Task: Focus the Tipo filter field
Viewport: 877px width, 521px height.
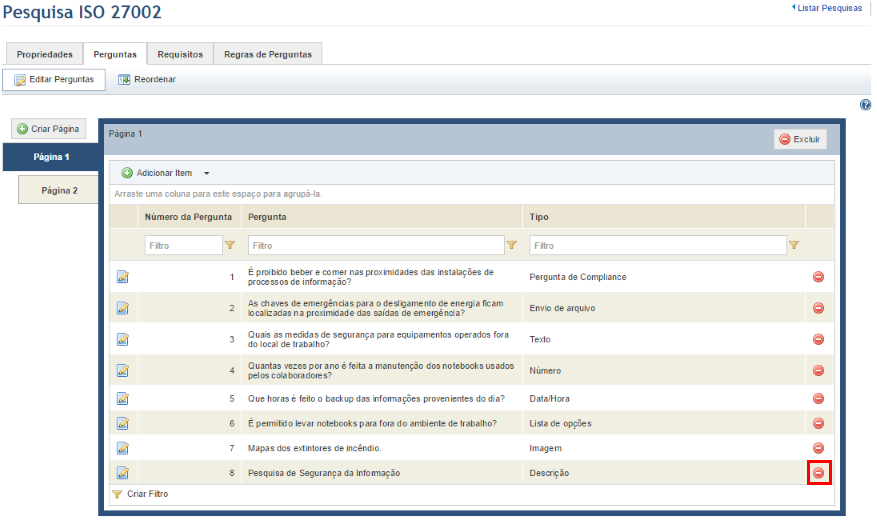Action: pos(658,245)
